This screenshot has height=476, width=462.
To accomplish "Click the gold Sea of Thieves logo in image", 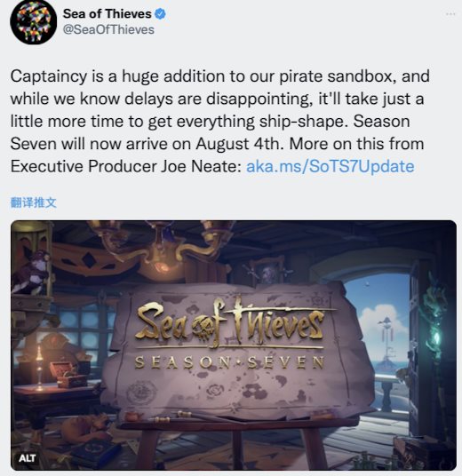I will click(x=229, y=323).
